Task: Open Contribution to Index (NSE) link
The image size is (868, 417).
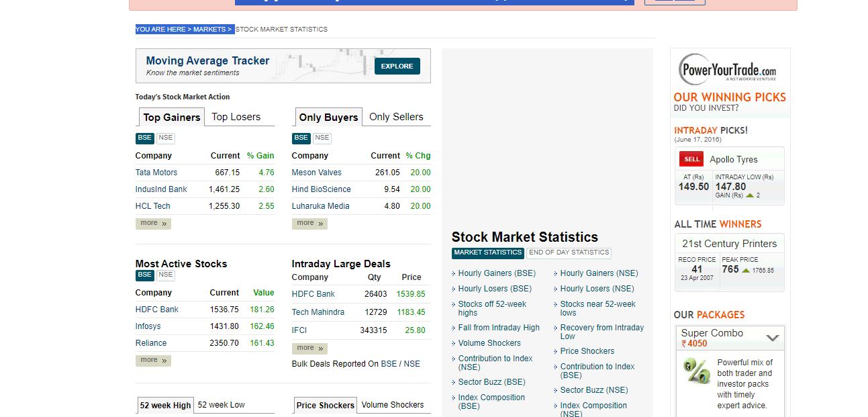Action: pos(495,363)
